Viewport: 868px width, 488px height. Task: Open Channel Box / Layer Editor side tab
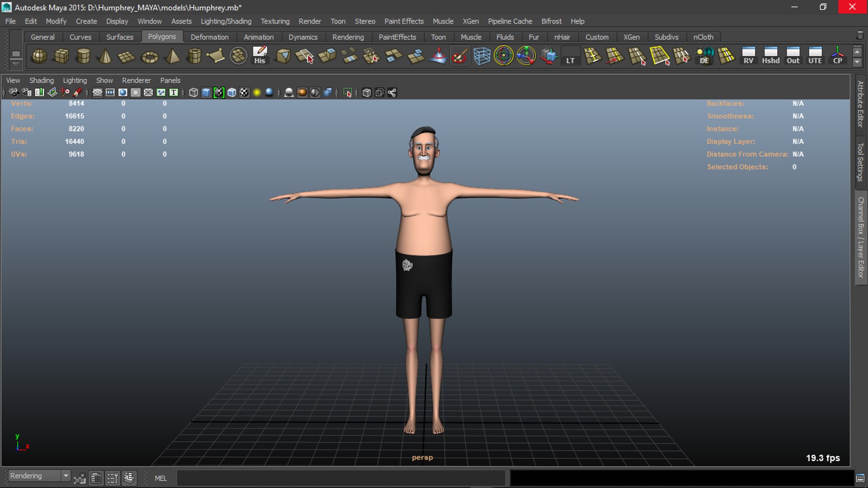[860, 237]
